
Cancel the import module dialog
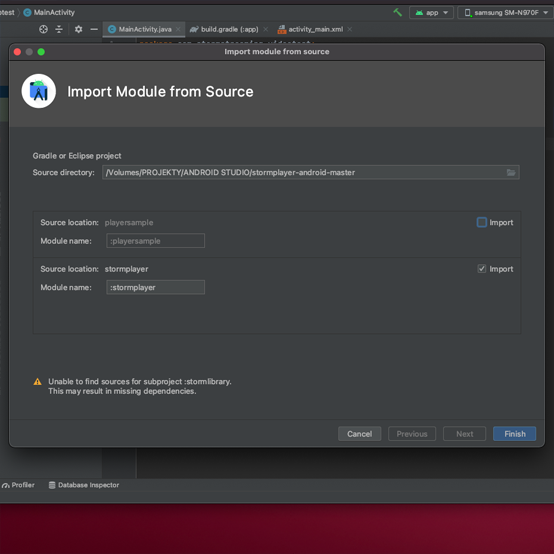click(x=359, y=434)
